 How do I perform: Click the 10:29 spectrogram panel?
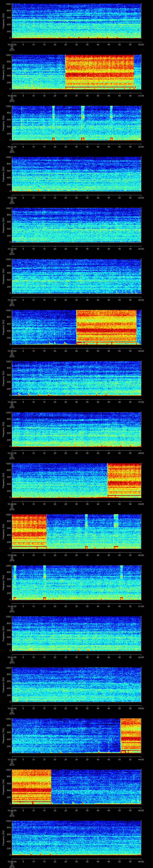[77, 21]
